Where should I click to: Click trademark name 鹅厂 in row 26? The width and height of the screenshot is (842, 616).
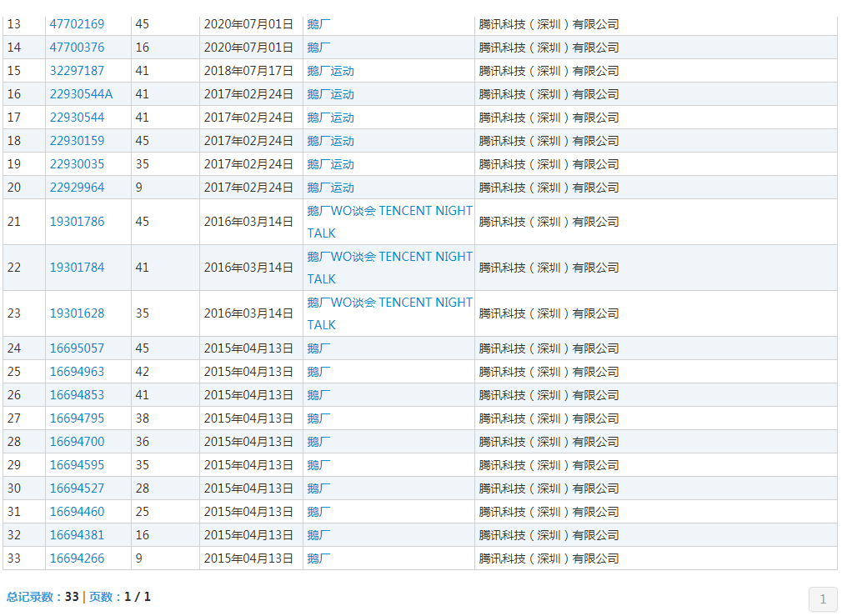tap(318, 395)
